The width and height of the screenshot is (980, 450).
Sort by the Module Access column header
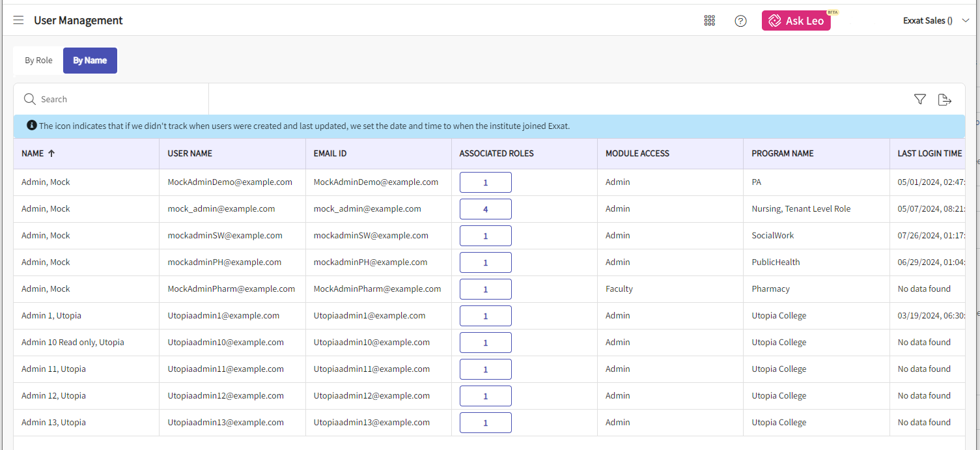pyautogui.click(x=637, y=154)
